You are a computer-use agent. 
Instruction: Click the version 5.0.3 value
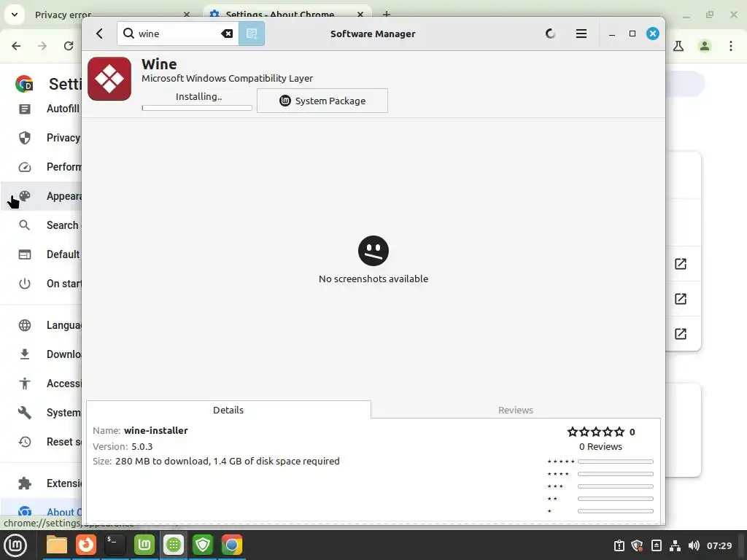[x=142, y=447]
